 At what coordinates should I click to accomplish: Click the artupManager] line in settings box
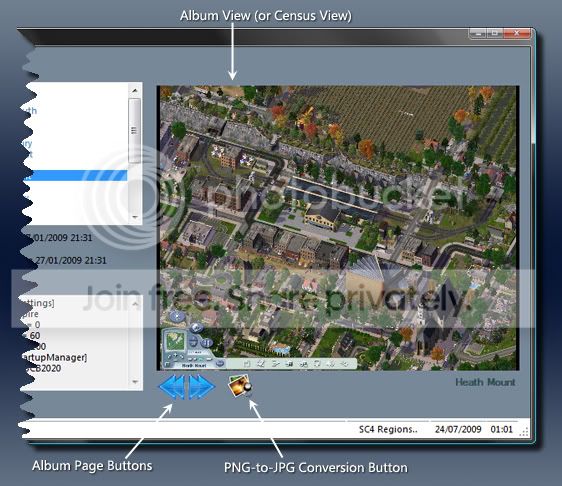pyautogui.click(x=54, y=357)
